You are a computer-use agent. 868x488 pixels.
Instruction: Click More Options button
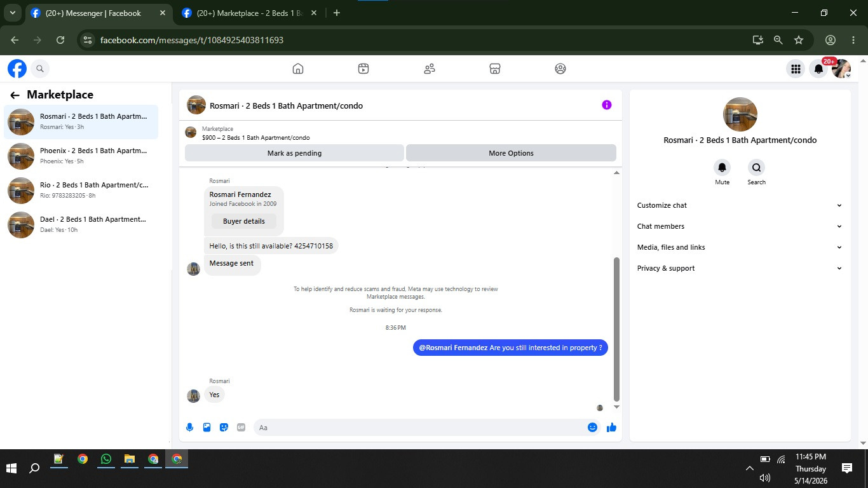point(511,153)
